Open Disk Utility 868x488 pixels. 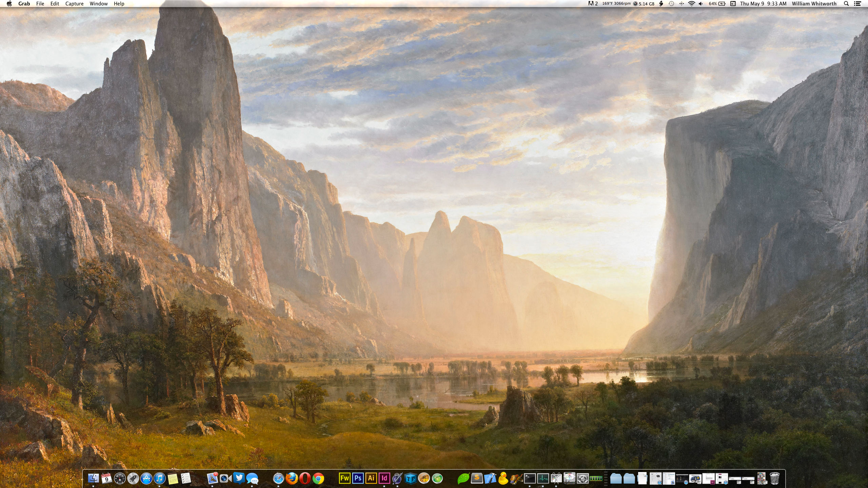pyautogui.click(x=570, y=478)
